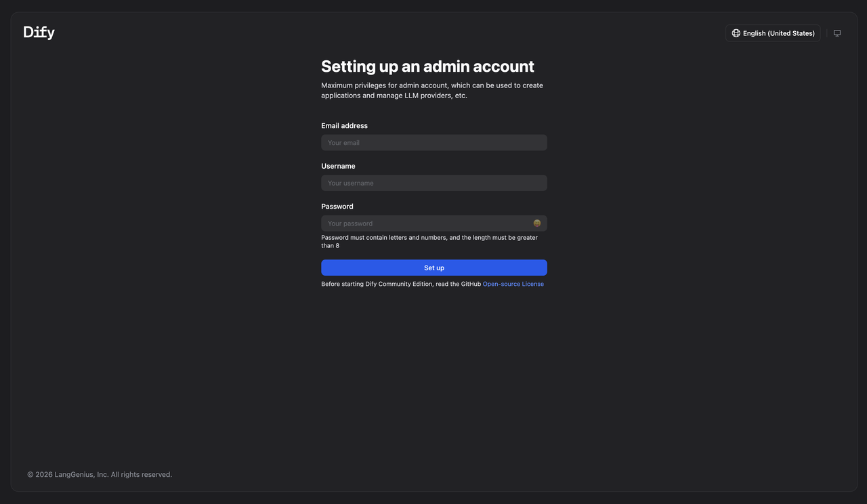
Task: Submit the form with Set up button
Action: (434, 268)
